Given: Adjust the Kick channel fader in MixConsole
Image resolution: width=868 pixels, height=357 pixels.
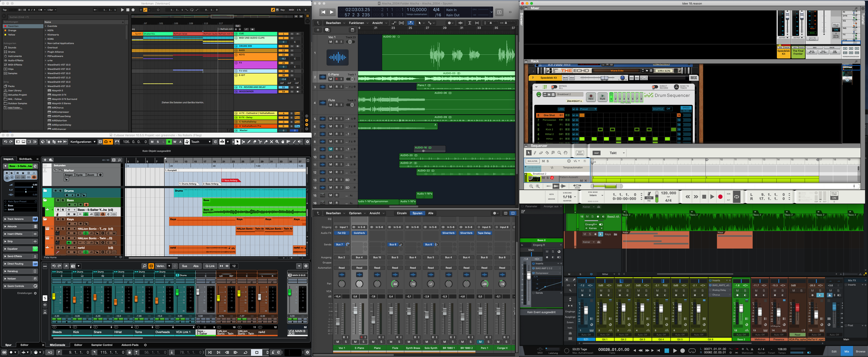Looking at the screenshot, I should (74, 300).
